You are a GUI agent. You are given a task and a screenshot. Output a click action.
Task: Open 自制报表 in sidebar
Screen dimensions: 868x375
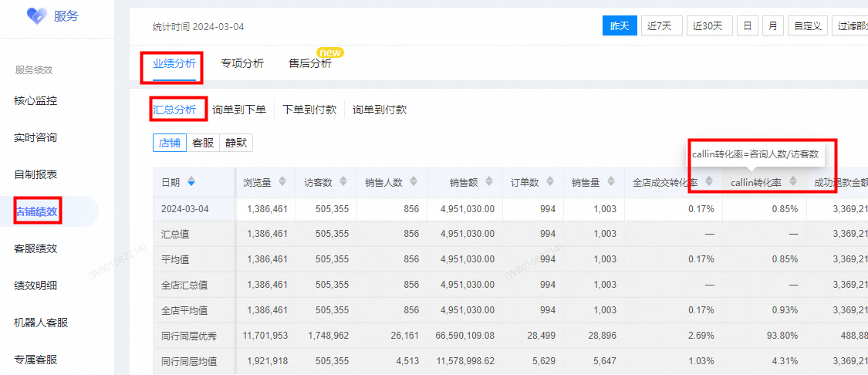pyautogui.click(x=35, y=175)
